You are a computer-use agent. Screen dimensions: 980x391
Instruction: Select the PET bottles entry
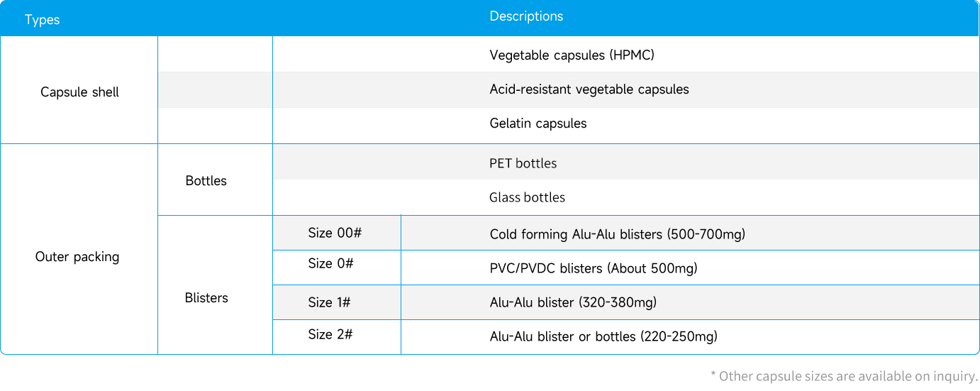pyautogui.click(x=523, y=163)
